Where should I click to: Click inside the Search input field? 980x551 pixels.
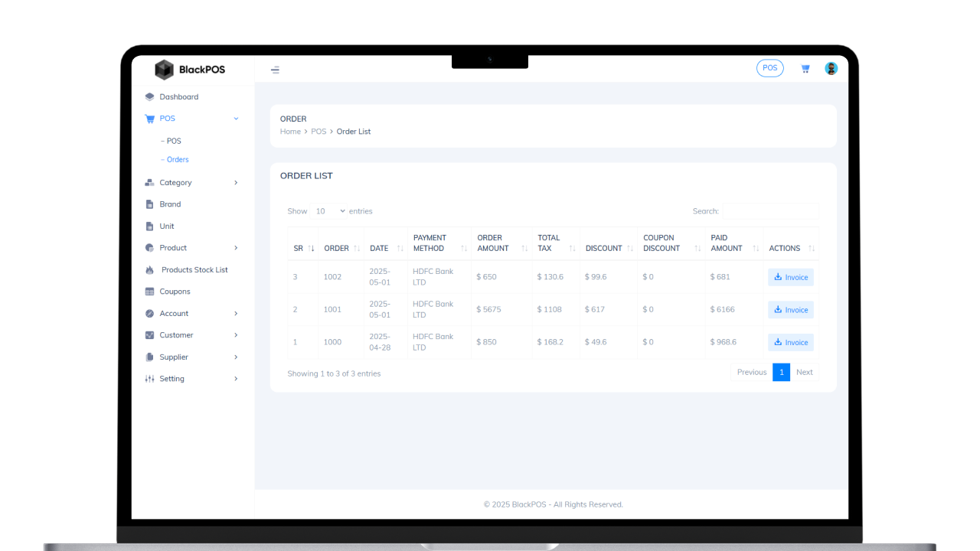tap(769, 210)
